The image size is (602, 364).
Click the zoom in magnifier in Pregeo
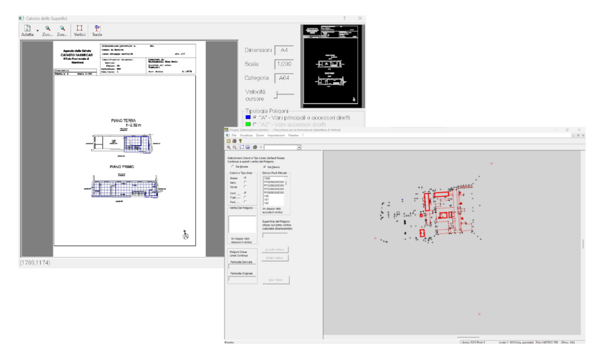(x=229, y=147)
